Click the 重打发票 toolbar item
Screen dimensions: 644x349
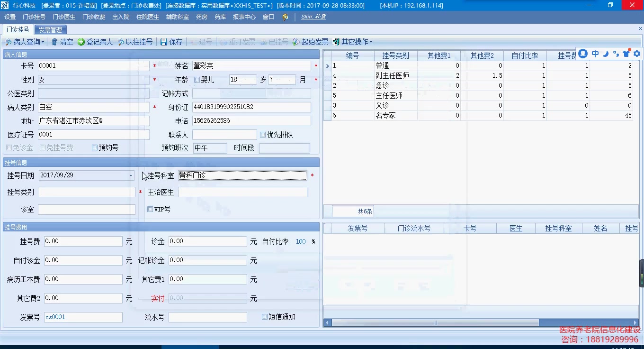coord(238,42)
